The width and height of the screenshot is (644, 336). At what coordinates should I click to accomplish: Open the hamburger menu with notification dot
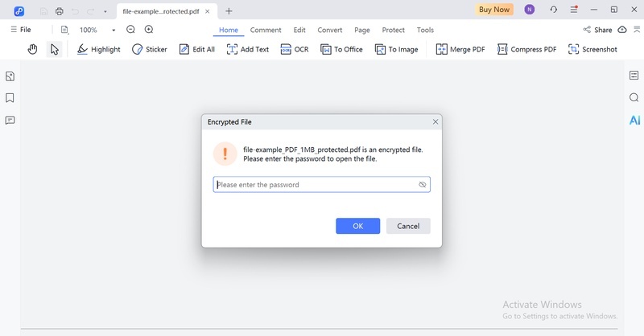pyautogui.click(x=574, y=10)
